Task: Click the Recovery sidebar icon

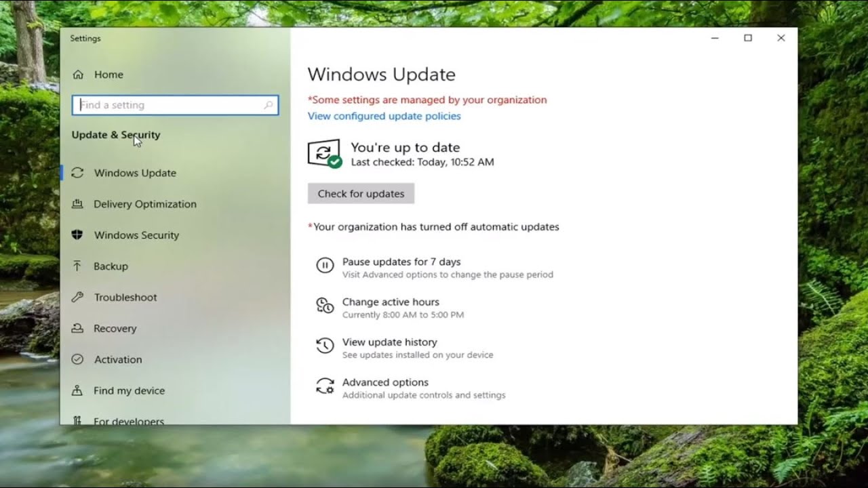Action: [77, 329]
